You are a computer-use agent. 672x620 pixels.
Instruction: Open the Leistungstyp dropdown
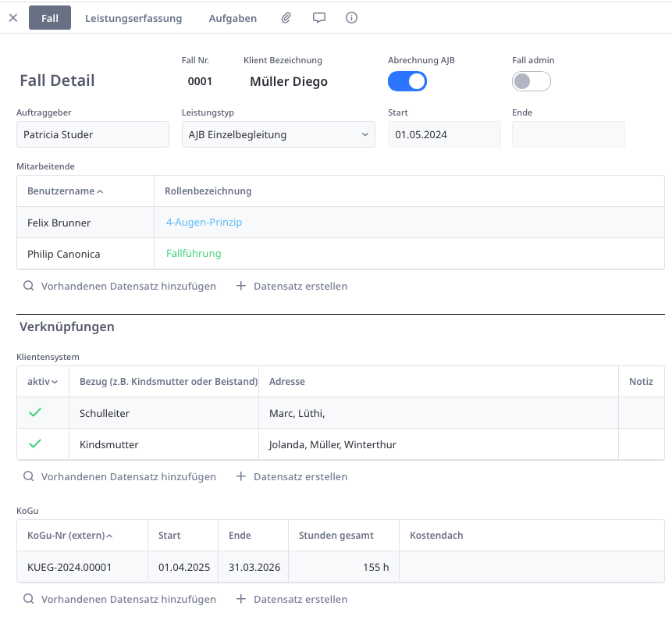279,134
